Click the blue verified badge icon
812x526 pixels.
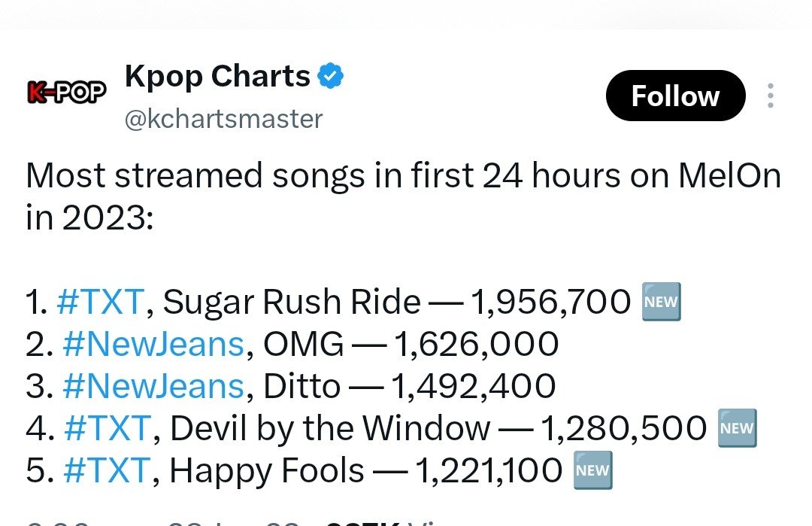pos(330,76)
